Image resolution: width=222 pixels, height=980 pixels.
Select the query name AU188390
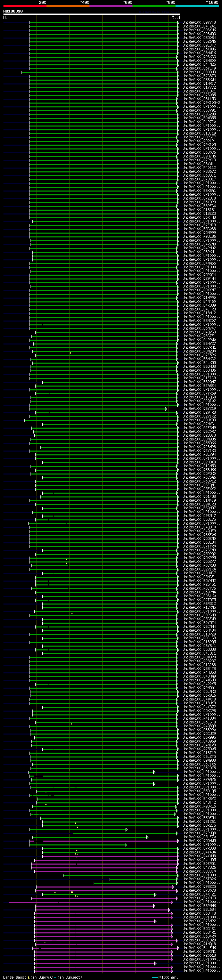pos(13,11)
